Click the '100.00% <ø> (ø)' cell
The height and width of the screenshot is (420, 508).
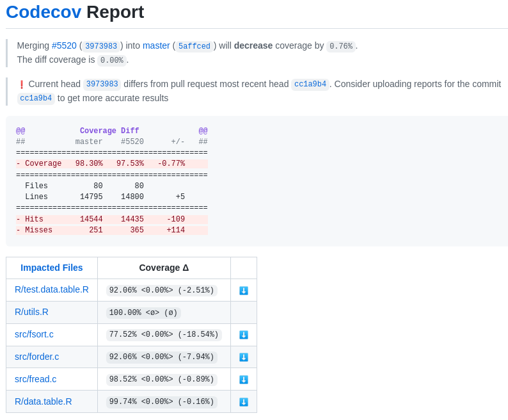tap(143, 312)
